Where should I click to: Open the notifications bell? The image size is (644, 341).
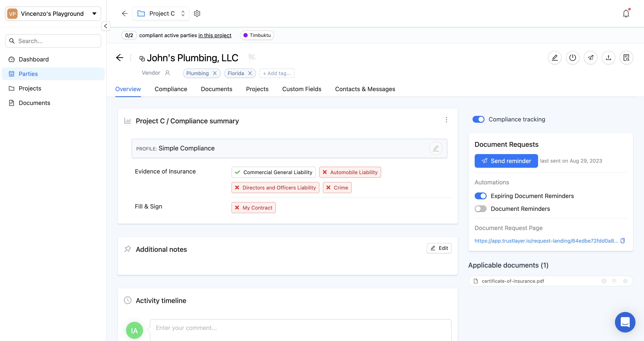point(626,13)
